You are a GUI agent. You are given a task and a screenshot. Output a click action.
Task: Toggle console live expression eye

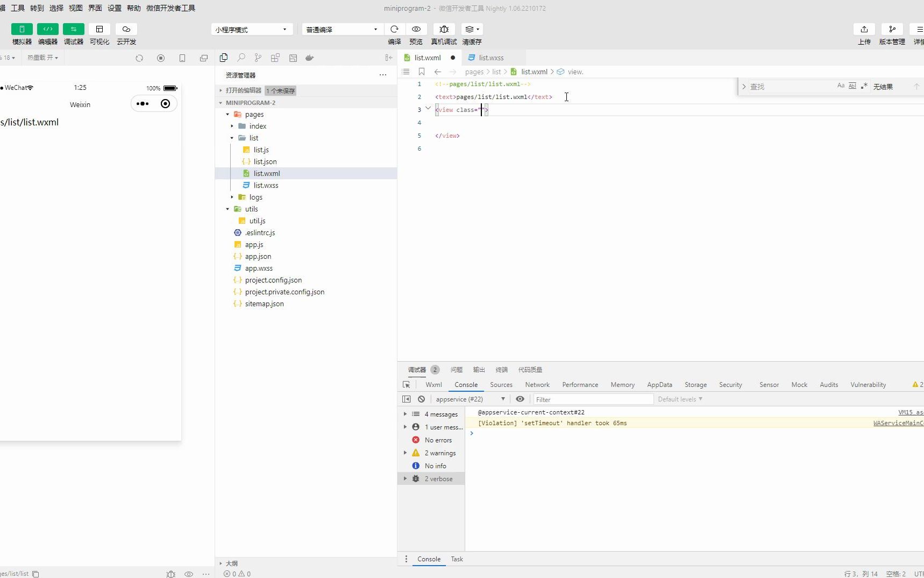tap(520, 399)
